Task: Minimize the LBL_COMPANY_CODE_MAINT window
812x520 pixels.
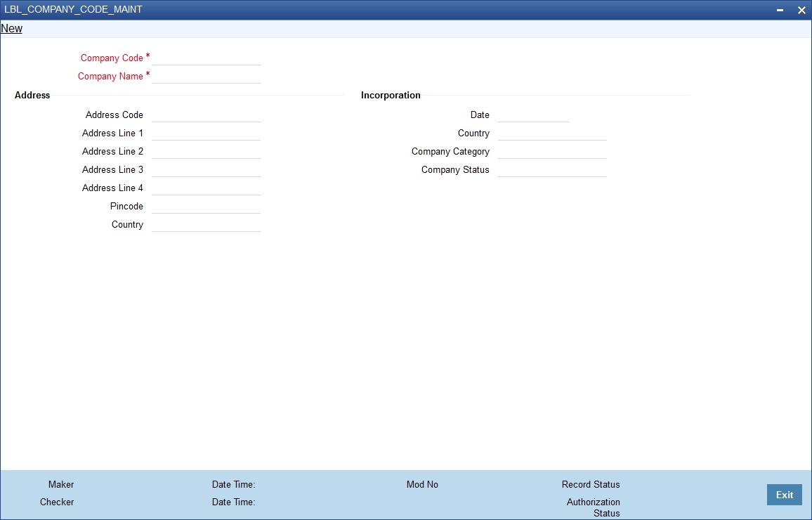Action: click(x=780, y=10)
